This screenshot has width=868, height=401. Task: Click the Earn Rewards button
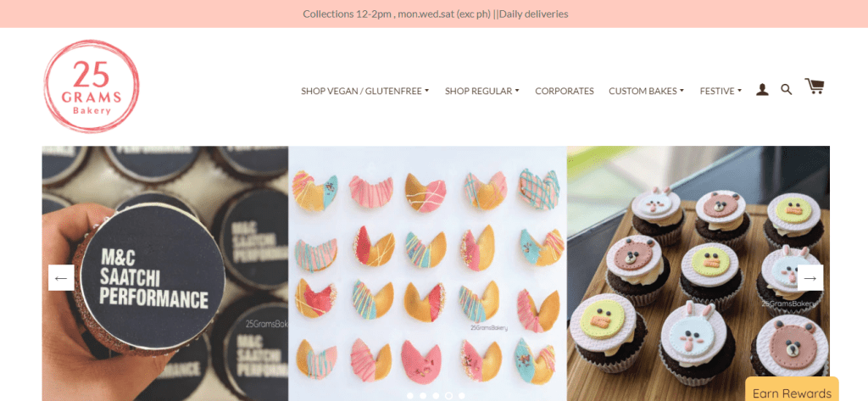(792, 390)
